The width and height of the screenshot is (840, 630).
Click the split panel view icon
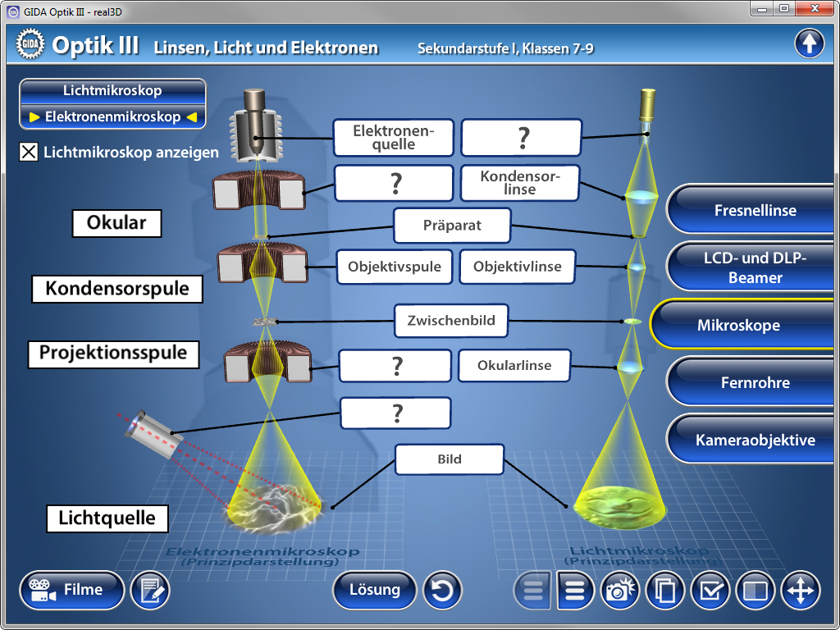pos(755,590)
